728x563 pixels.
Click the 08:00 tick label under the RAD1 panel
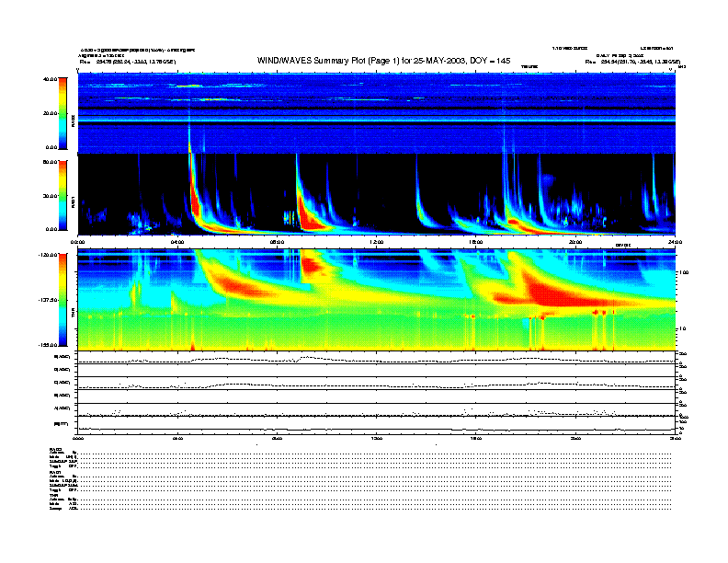pyautogui.click(x=277, y=242)
